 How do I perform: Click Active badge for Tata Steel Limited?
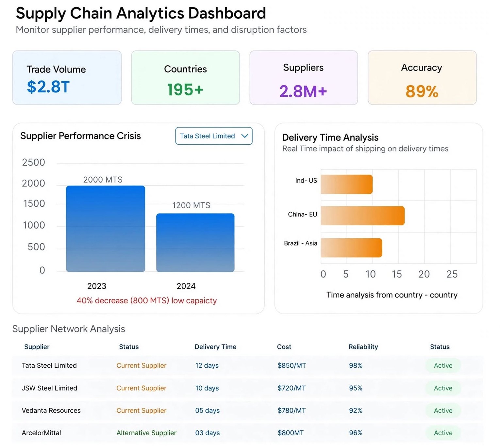tap(443, 365)
